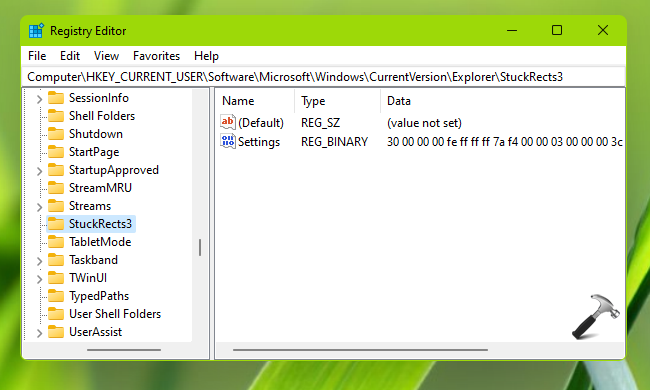Select the Streams key label
The height and width of the screenshot is (390, 650).
(x=90, y=206)
